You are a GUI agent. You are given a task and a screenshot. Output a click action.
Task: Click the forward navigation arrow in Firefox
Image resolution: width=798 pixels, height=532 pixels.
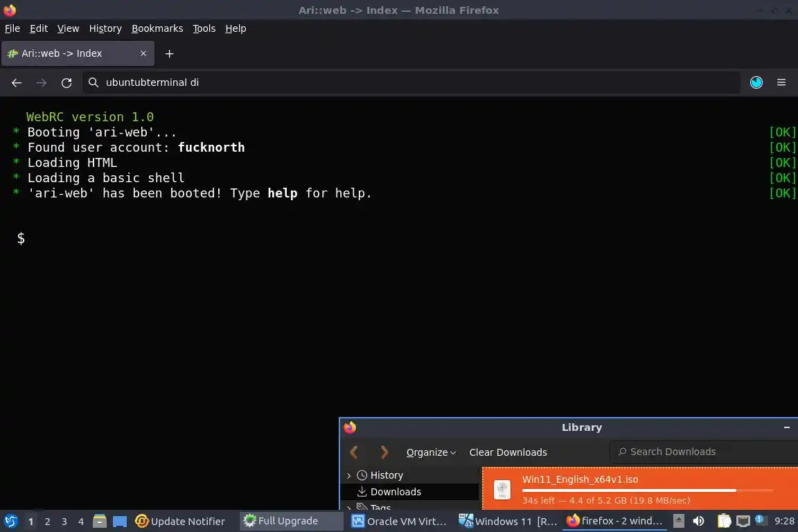tap(42, 82)
